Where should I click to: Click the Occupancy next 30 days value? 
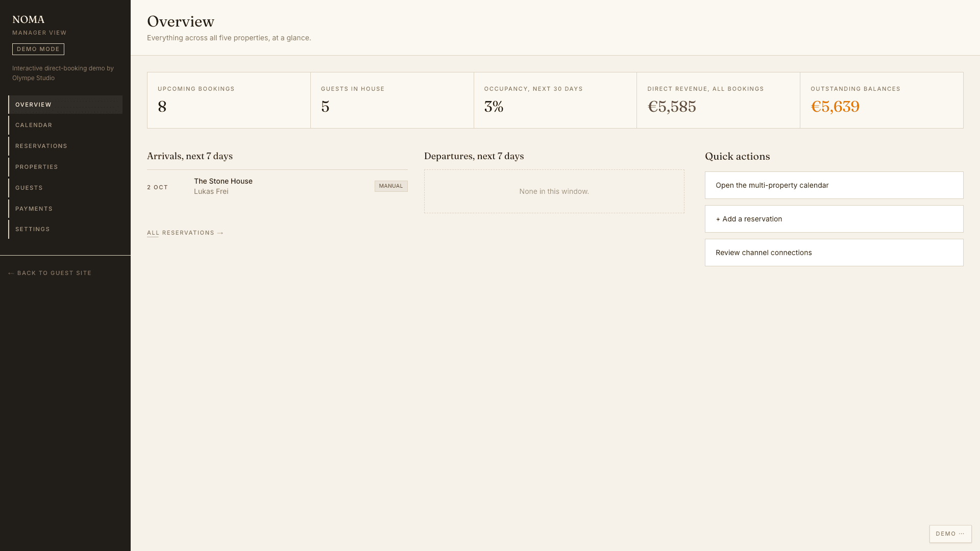pyautogui.click(x=494, y=107)
